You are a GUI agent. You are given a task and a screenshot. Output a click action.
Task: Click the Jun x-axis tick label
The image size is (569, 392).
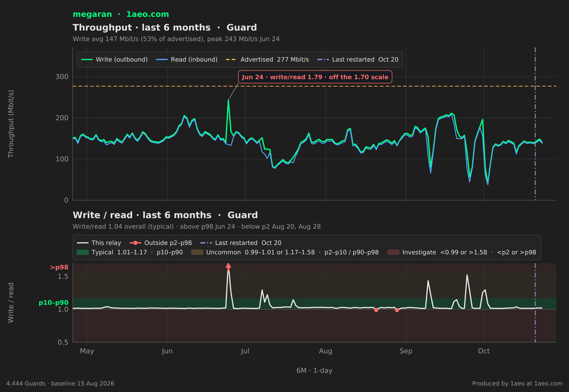pos(167,351)
